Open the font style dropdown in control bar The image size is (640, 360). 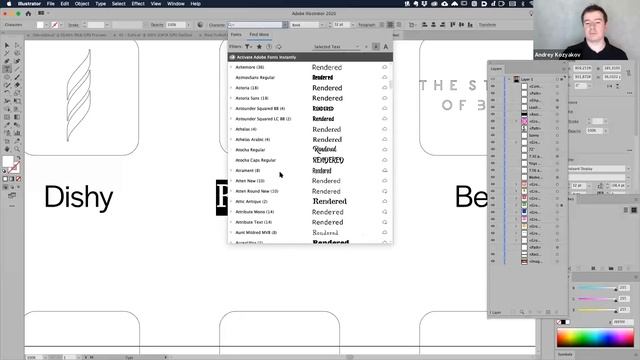coord(322,25)
